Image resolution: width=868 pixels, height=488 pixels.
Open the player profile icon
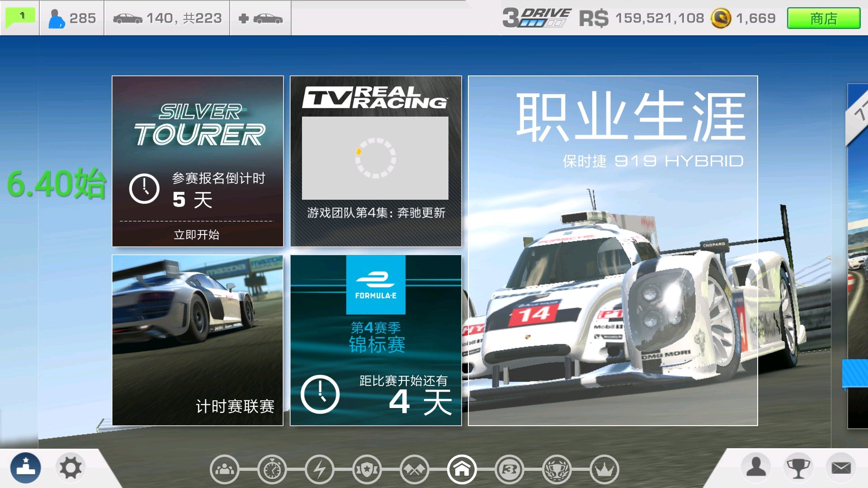756,467
